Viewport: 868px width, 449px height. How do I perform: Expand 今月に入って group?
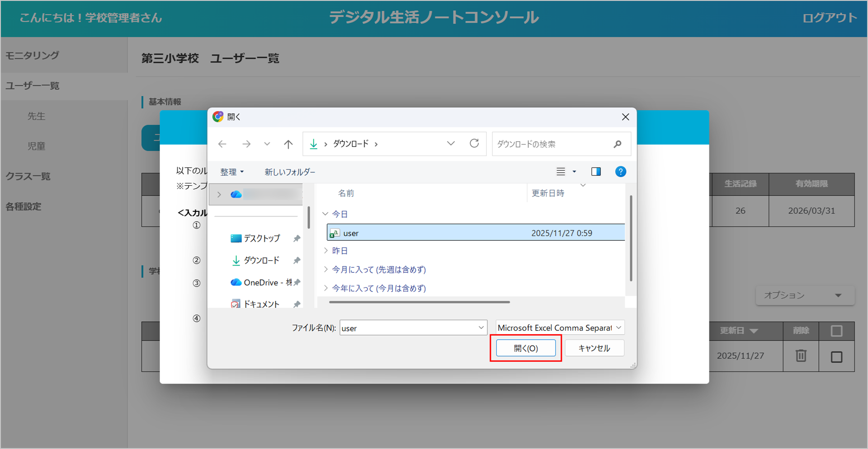click(x=325, y=270)
